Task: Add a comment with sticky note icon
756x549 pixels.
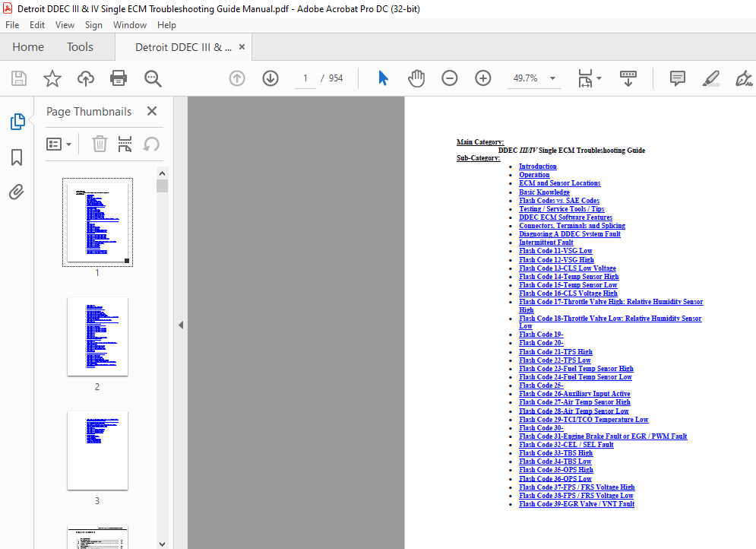Action: (678, 78)
